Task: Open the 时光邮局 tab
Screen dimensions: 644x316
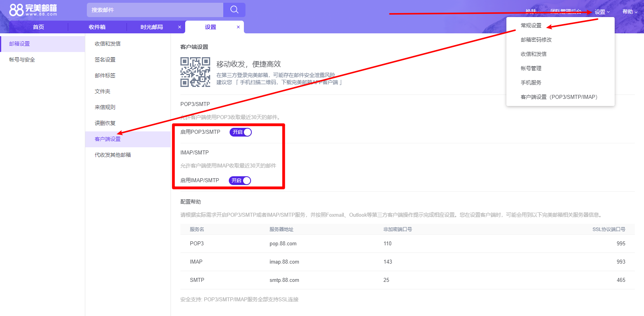Action: [x=152, y=27]
